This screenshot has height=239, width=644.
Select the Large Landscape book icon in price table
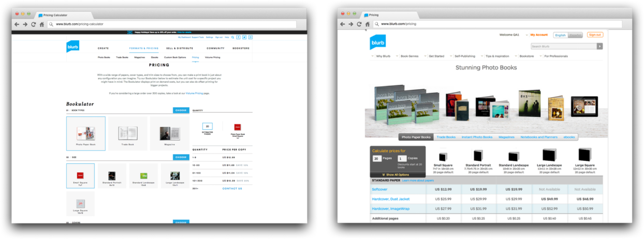tap(549, 155)
